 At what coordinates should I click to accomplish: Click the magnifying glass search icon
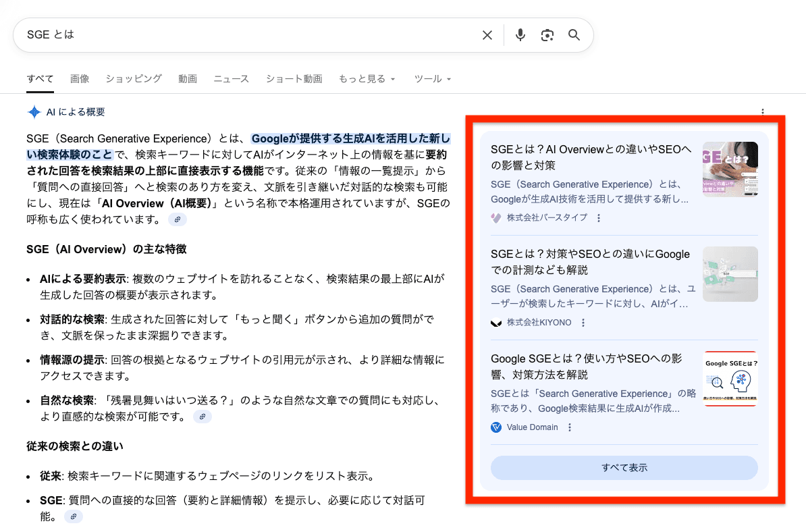tap(574, 34)
